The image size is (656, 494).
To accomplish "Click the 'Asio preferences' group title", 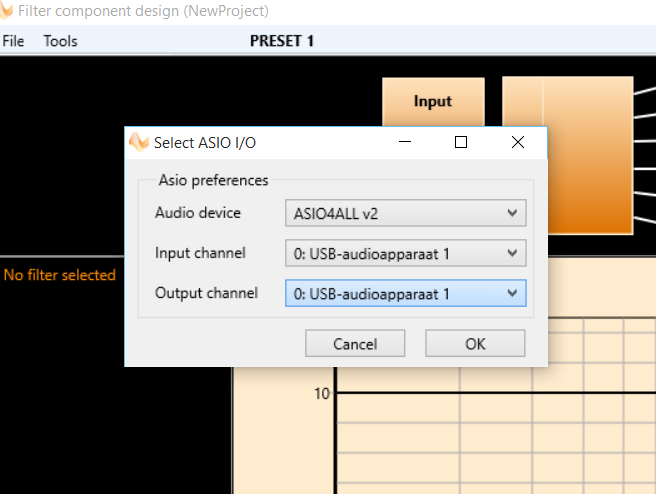I will 213,180.
